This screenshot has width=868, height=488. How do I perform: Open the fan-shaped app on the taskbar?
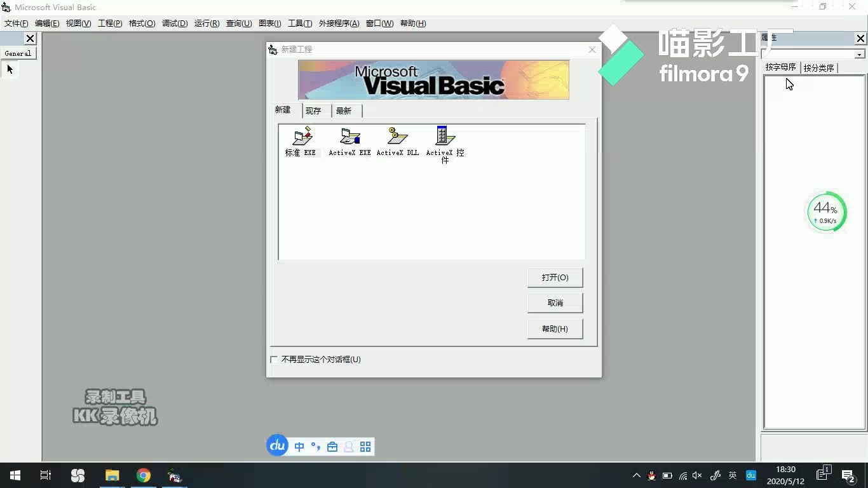tap(78, 475)
